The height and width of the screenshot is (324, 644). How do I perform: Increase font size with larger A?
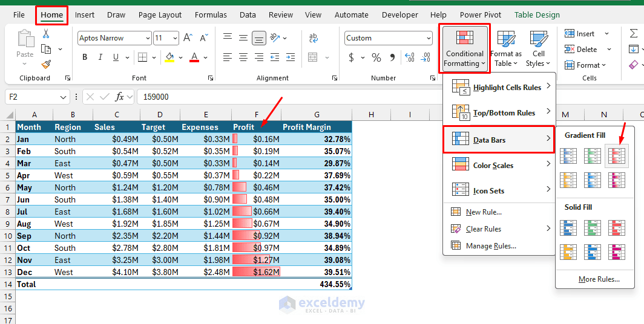188,37
